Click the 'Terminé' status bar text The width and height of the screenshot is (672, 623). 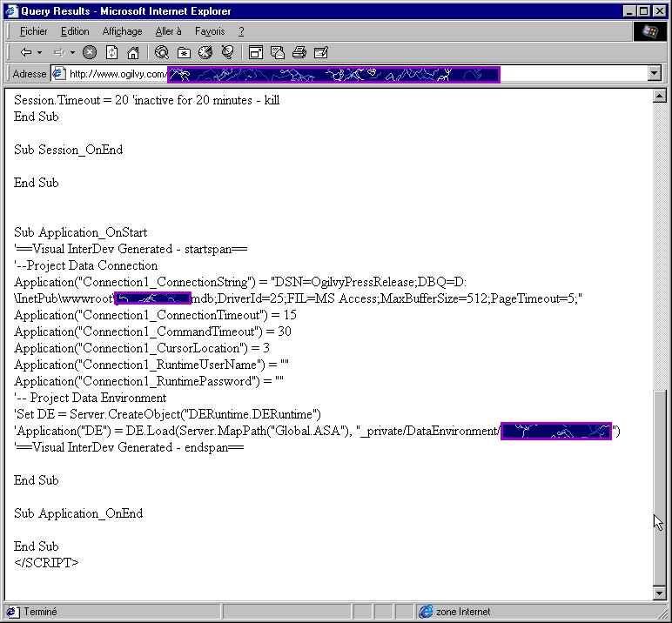[40, 612]
